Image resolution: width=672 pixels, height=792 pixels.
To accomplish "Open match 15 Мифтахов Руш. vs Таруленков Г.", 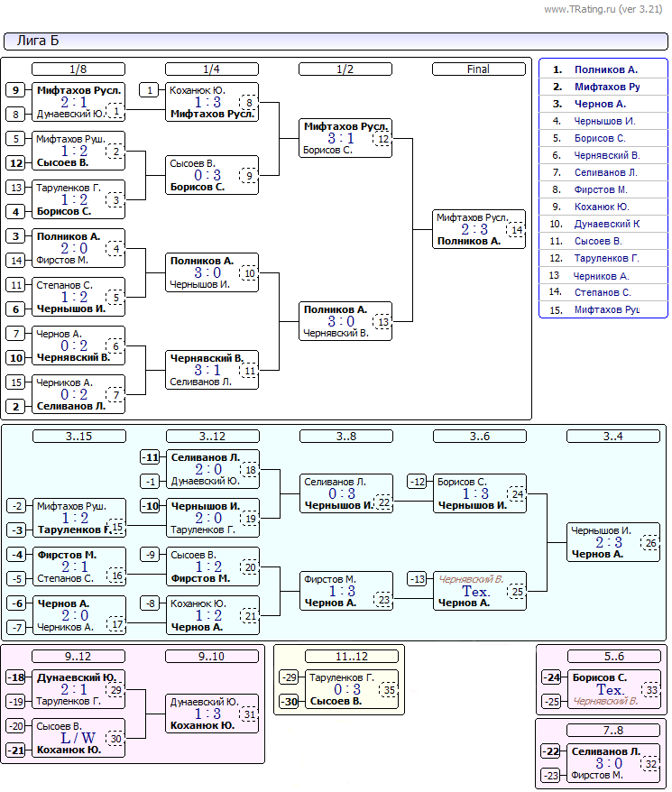I will pos(79,518).
